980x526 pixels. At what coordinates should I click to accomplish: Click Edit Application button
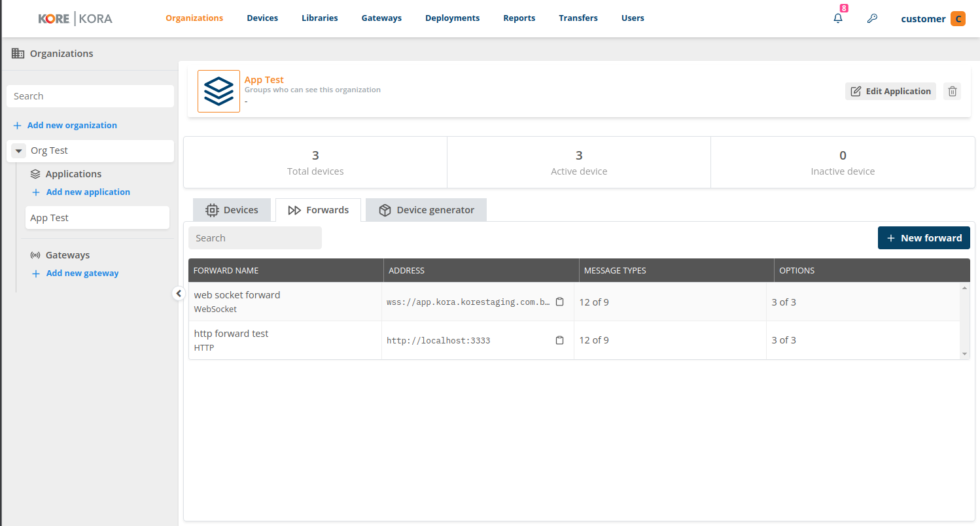[x=890, y=92]
